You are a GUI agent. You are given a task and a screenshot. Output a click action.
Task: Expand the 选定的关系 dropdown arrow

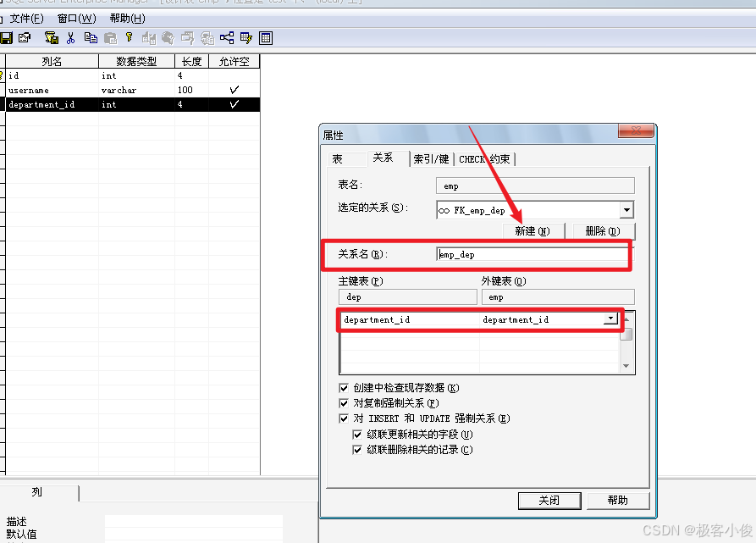coord(626,210)
